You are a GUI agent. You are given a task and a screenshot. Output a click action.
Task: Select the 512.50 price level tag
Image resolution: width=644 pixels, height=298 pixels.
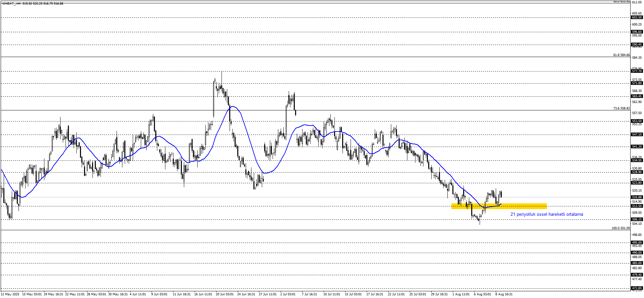pyautogui.click(x=637, y=206)
